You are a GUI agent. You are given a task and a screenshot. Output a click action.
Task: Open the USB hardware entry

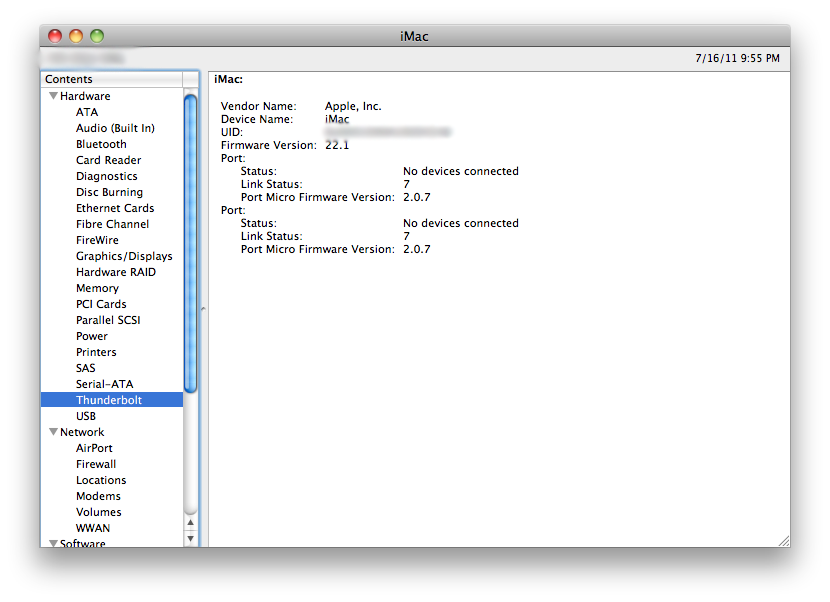86,416
